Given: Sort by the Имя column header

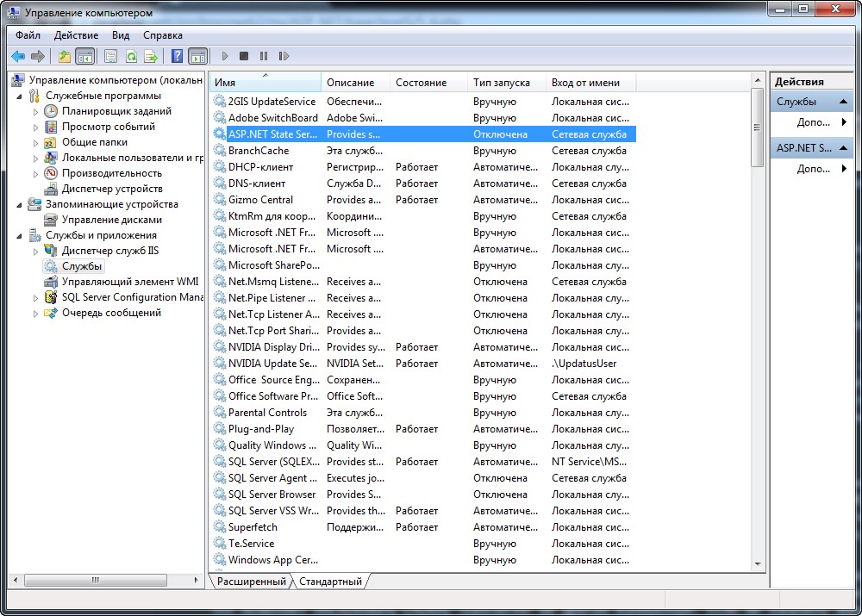Looking at the screenshot, I should tap(265, 83).
